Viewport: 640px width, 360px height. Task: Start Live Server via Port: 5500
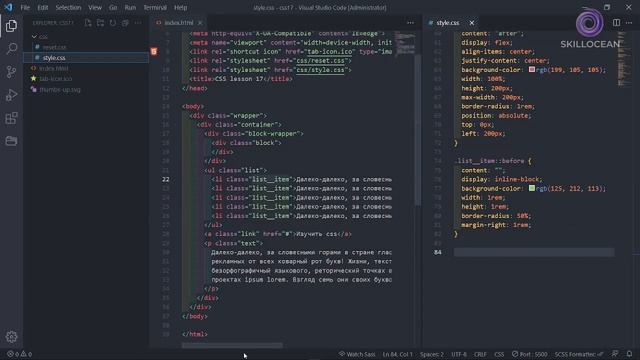pos(529,354)
